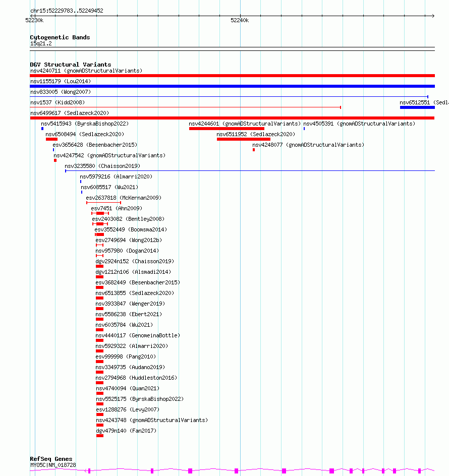Open the esv1288276 (Levy2007) label

tap(128, 410)
